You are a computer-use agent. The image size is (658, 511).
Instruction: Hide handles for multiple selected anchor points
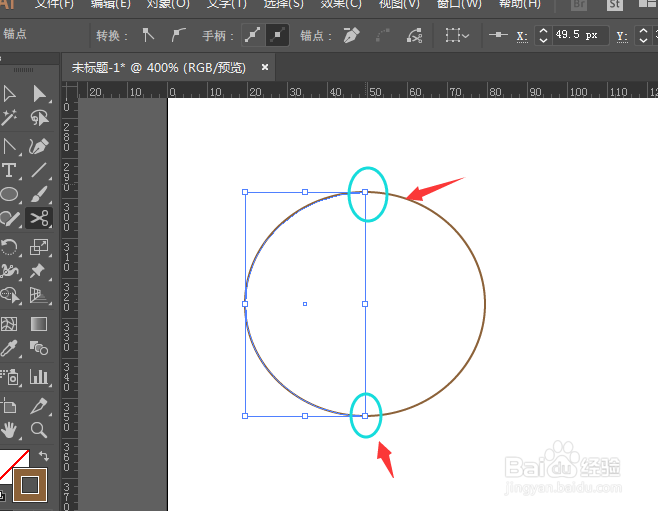click(277, 35)
